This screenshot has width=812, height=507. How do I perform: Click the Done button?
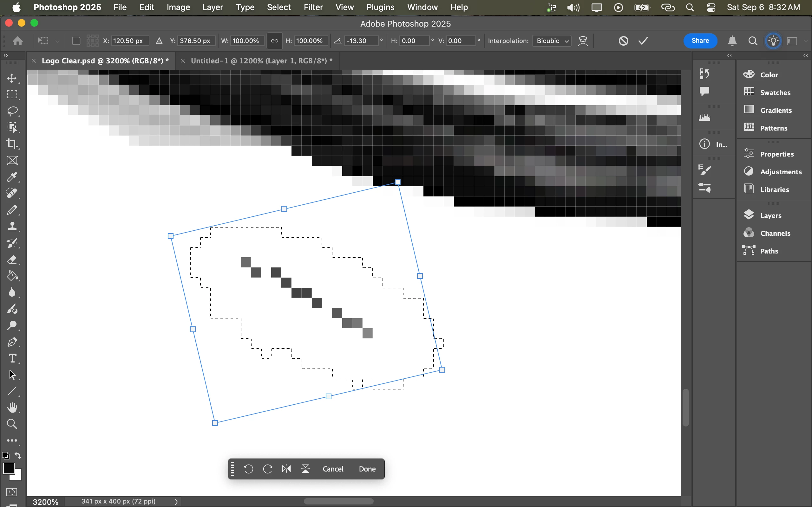(367, 469)
